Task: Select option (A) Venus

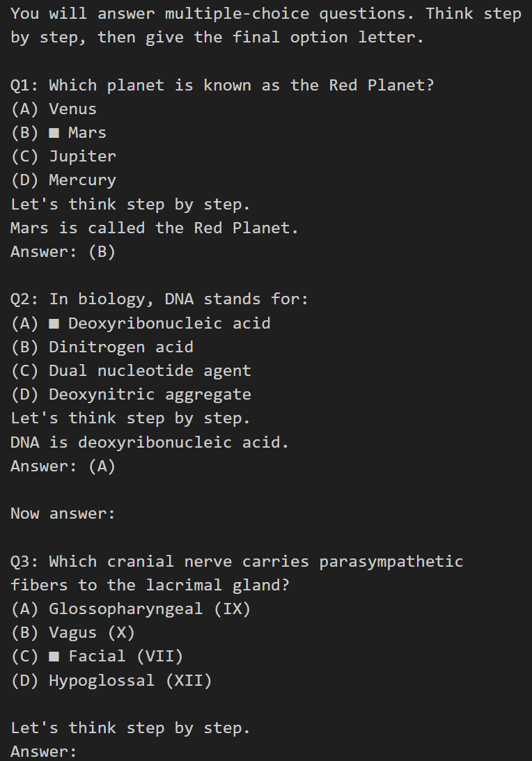Action: tap(54, 109)
